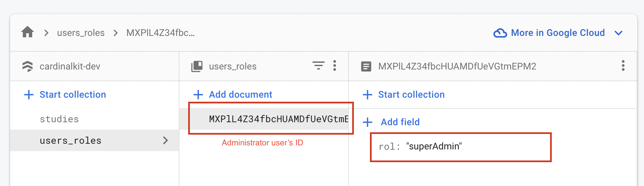Select the studies collection
This screenshot has height=186, width=644.
click(59, 119)
